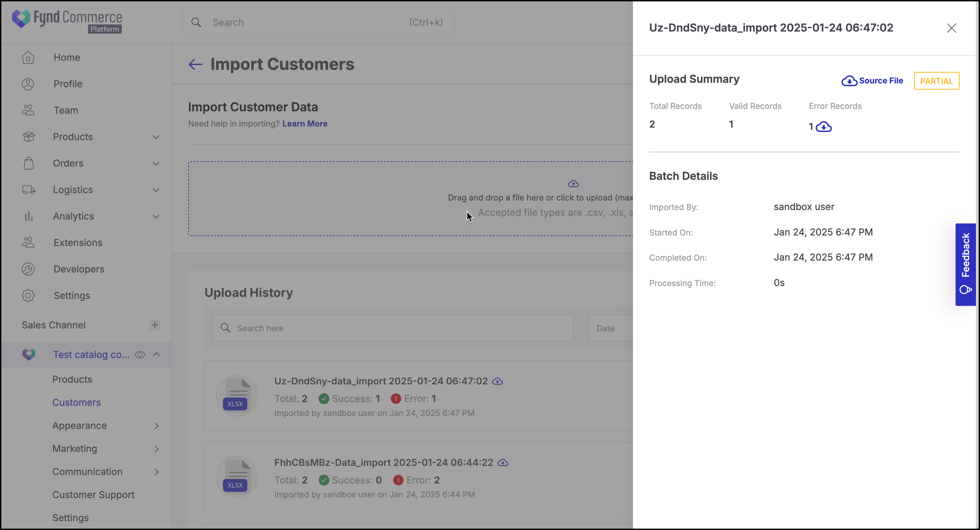The width and height of the screenshot is (980, 530).
Task: Close the upload details side panel
Action: point(951,28)
